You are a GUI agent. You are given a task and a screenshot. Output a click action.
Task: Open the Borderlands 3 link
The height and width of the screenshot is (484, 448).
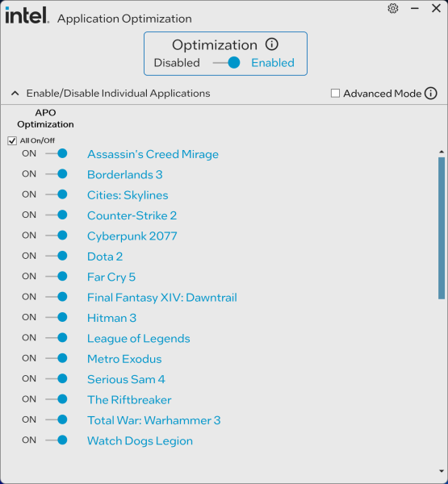tap(125, 174)
